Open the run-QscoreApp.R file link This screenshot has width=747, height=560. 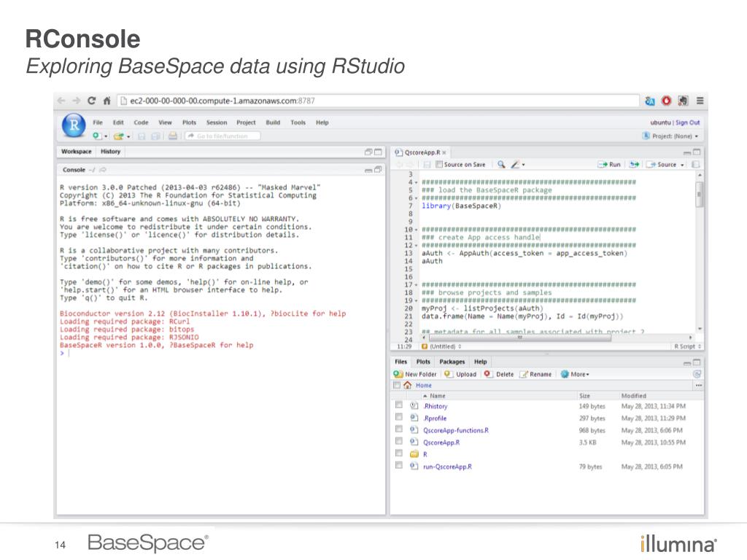(x=447, y=467)
